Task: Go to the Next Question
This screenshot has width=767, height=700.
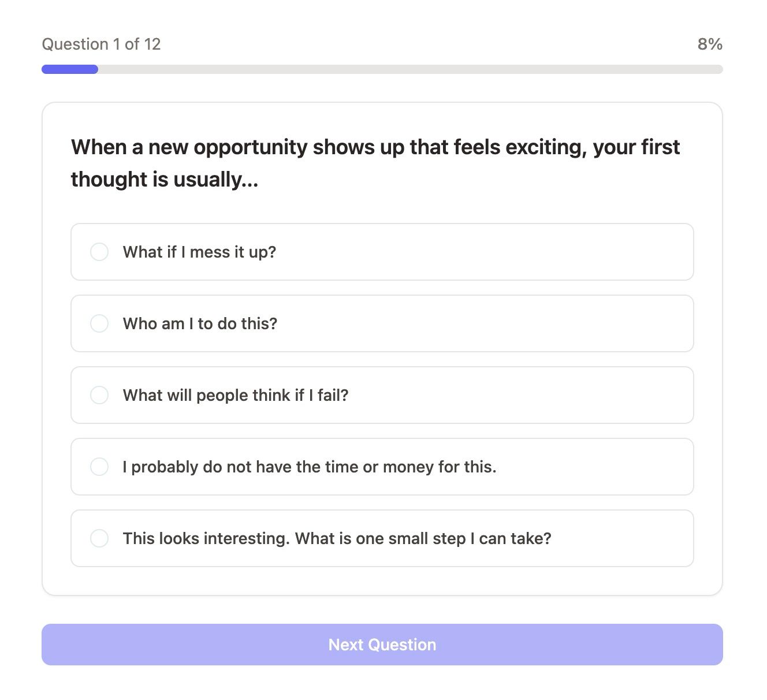Action: pyautogui.click(x=382, y=645)
